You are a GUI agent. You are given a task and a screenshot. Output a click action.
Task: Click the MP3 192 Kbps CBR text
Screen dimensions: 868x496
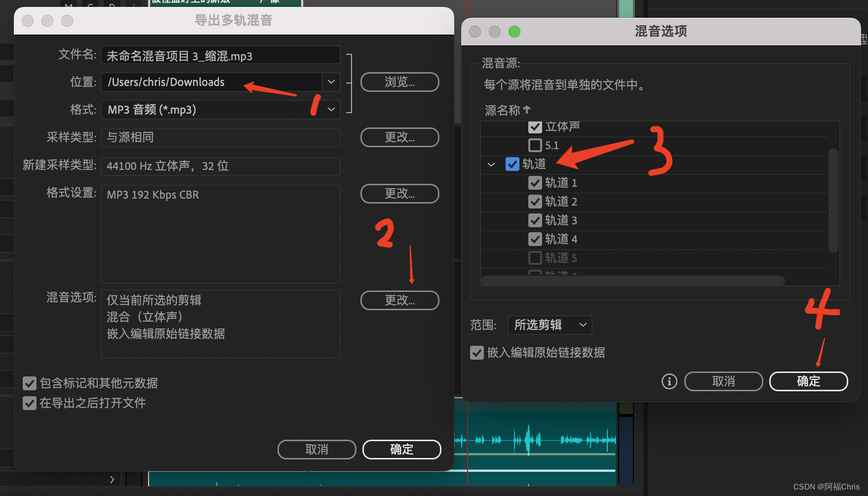point(153,195)
